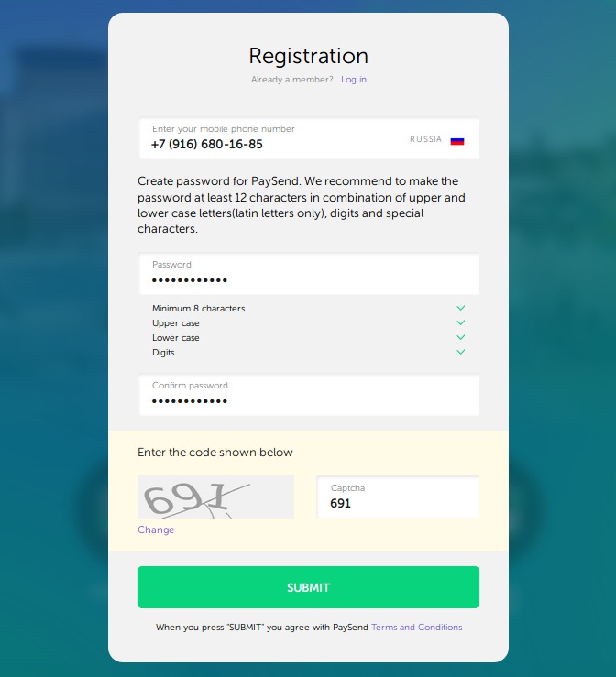Click Change to refresh captcha
The height and width of the screenshot is (677, 616).
coord(156,530)
